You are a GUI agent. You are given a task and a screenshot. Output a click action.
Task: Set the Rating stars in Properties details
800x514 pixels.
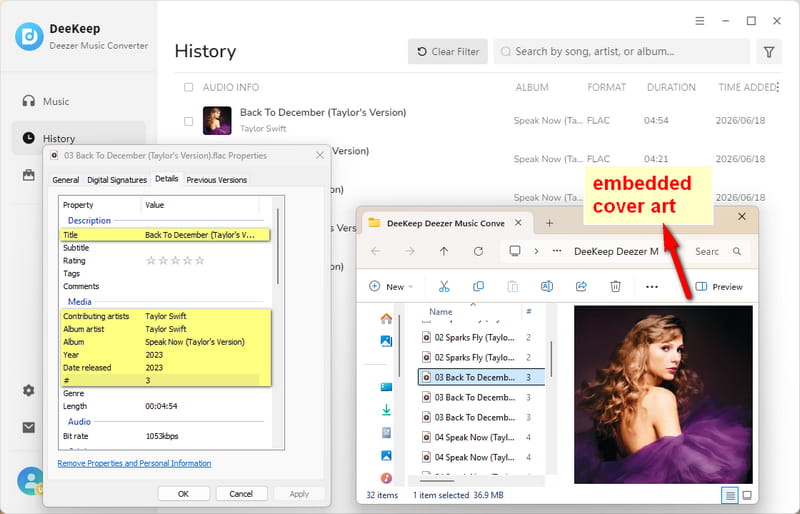click(175, 261)
